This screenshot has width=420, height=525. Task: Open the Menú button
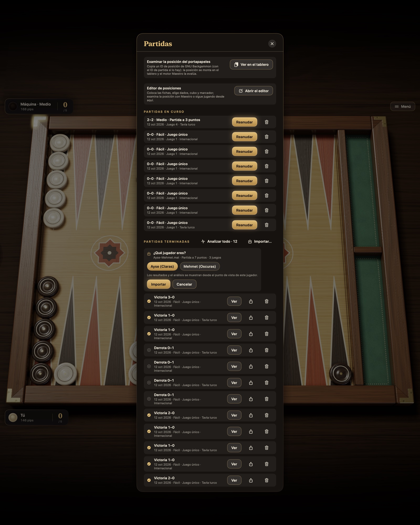click(402, 106)
